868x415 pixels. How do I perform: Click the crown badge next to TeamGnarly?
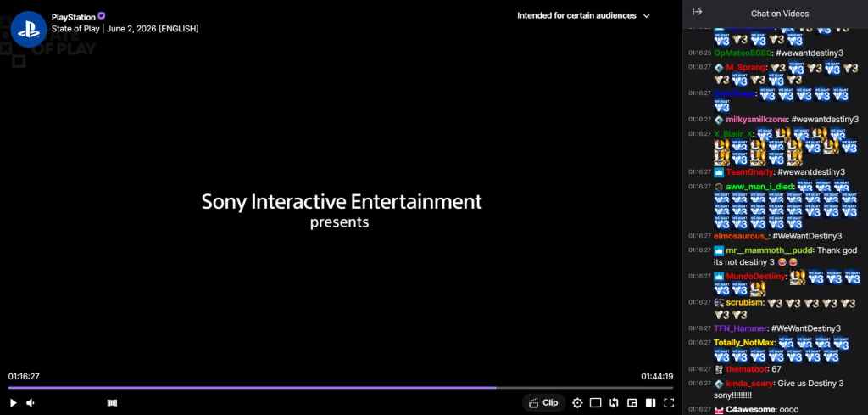(x=719, y=172)
